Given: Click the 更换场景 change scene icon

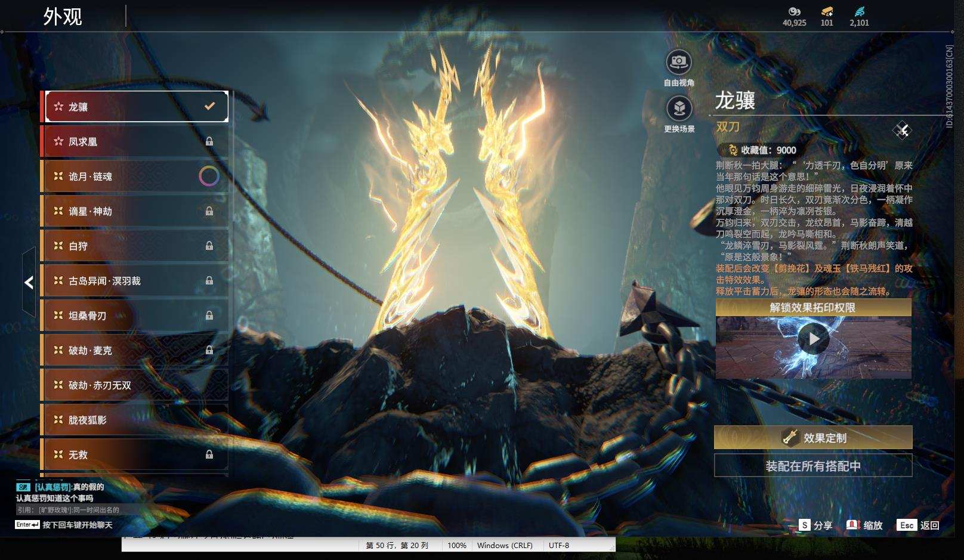Looking at the screenshot, I should [679, 109].
